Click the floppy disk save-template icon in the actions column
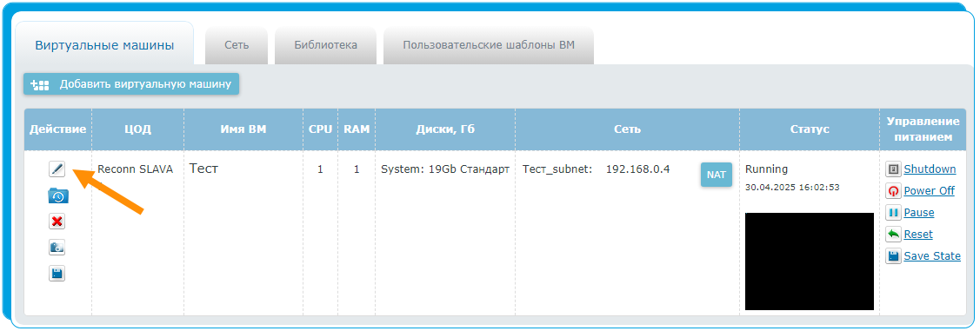This screenshot has height=331, width=980. 57,274
